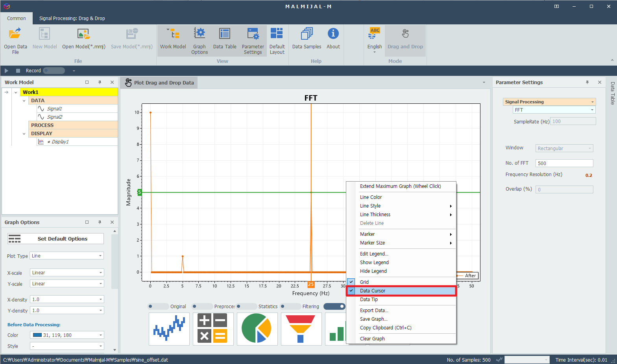Select Display1 in the Work Model tree
The image size is (617, 364).
click(60, 142)
